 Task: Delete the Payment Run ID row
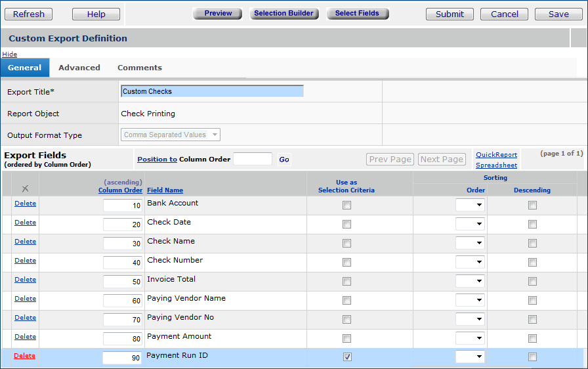pos(25,356)
